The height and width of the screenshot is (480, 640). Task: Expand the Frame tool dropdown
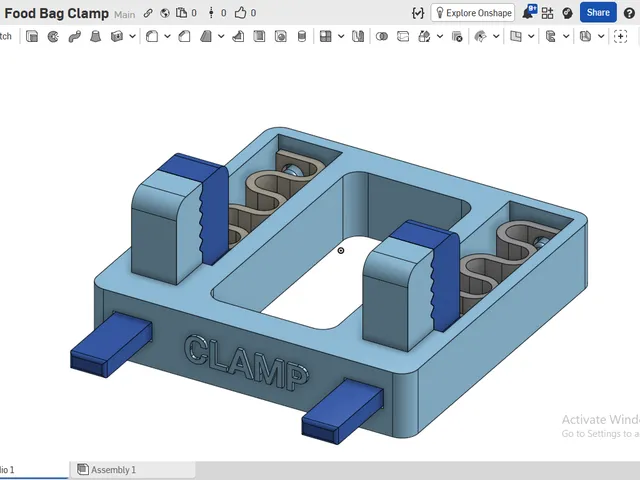click(566, 37)
